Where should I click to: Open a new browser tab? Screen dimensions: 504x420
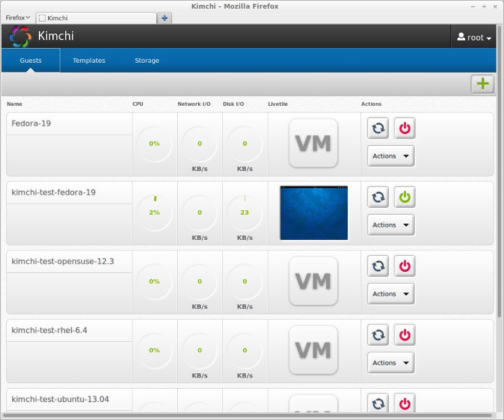[x=164, y=18]
